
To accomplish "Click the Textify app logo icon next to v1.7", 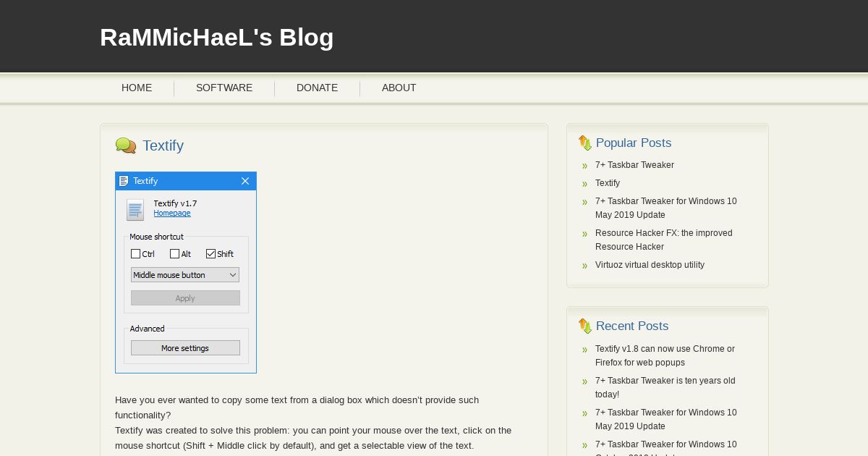I will pos(135,210).
